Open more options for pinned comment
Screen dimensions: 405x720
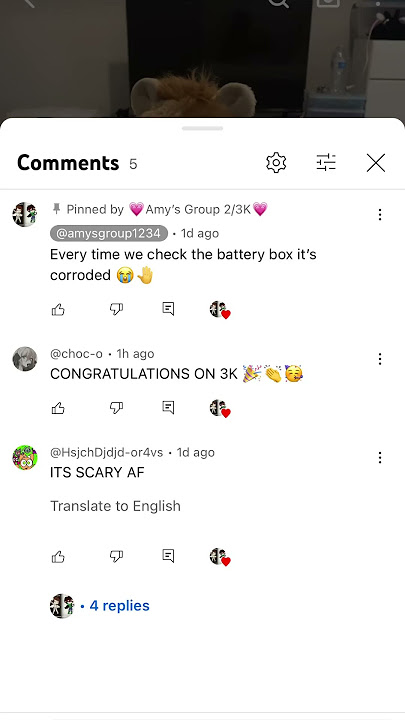click(380, 214)
